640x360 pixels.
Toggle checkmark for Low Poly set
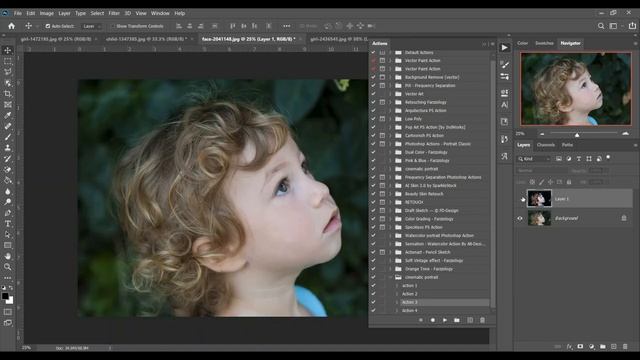tap(373, 119)
